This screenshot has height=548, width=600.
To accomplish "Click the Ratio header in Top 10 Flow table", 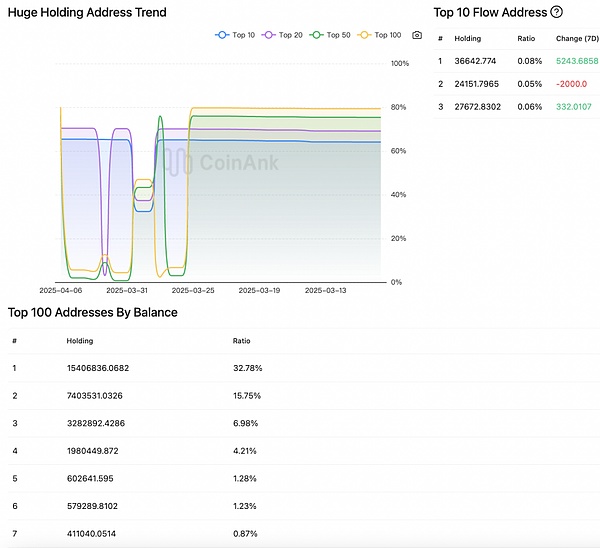I will point(526,38).
